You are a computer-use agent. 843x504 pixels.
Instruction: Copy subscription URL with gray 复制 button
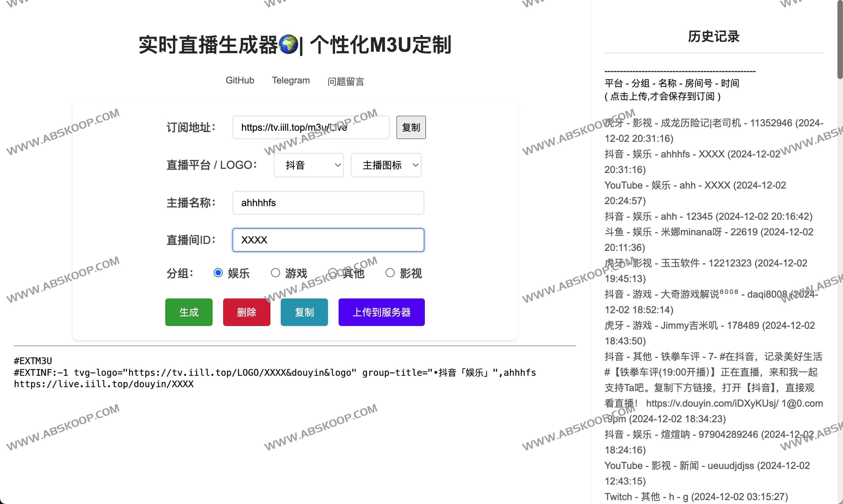click(411, 127)
